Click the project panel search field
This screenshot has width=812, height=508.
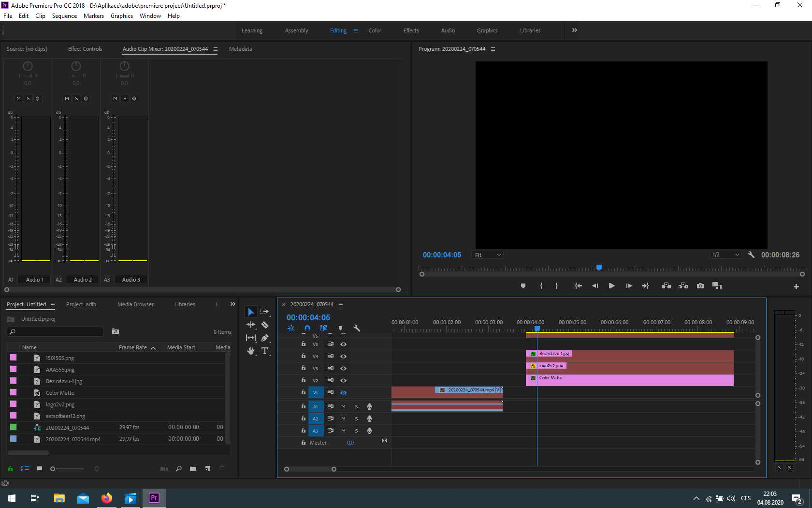(x=56, y=332)
